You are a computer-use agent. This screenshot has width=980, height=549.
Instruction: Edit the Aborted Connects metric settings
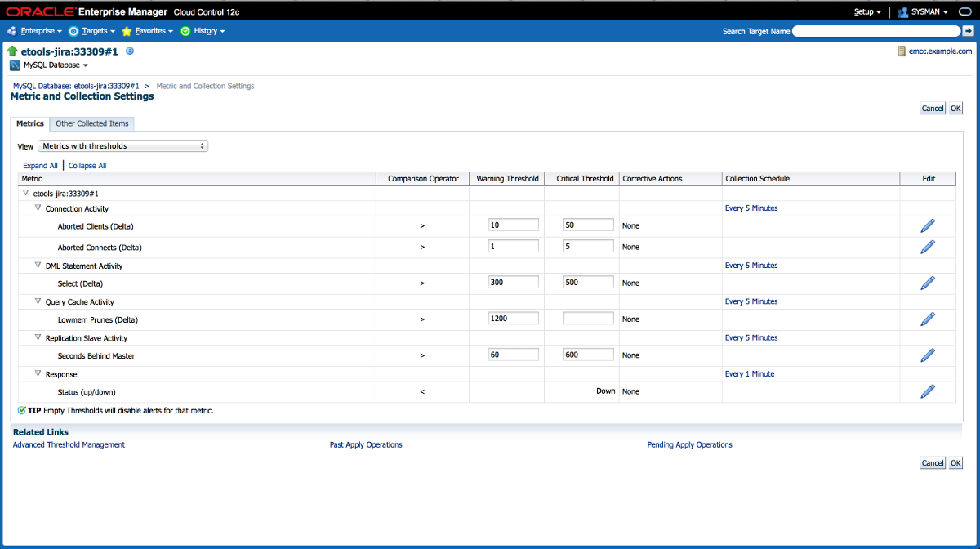click(x=927, y=247)
